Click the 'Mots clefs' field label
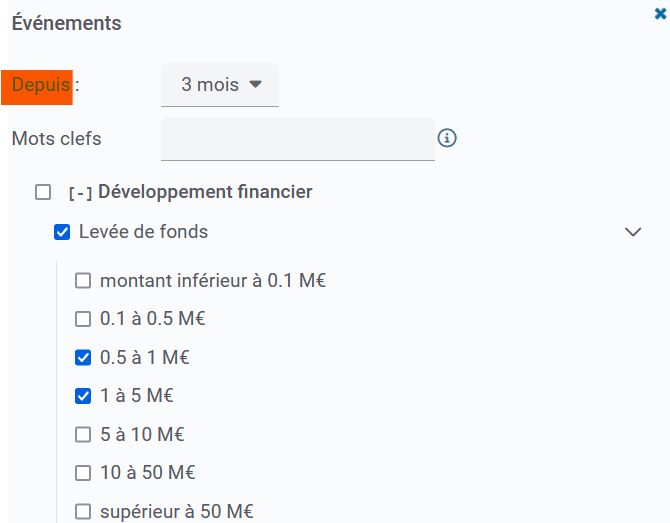Screen dimensions: 670x523 (x=56, y=139)
